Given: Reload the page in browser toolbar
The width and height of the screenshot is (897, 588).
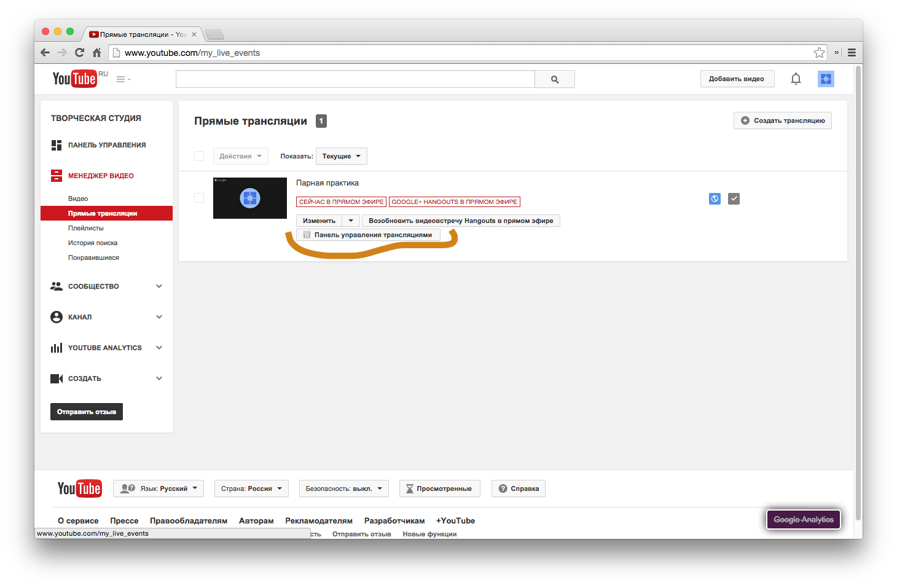Looking at the screenshot, I should [79, 53].
